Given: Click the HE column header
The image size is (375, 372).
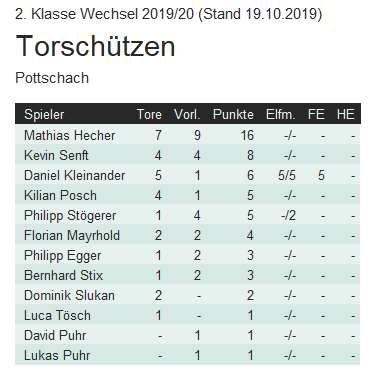Looking at the screenshot, I should [345, 114].
